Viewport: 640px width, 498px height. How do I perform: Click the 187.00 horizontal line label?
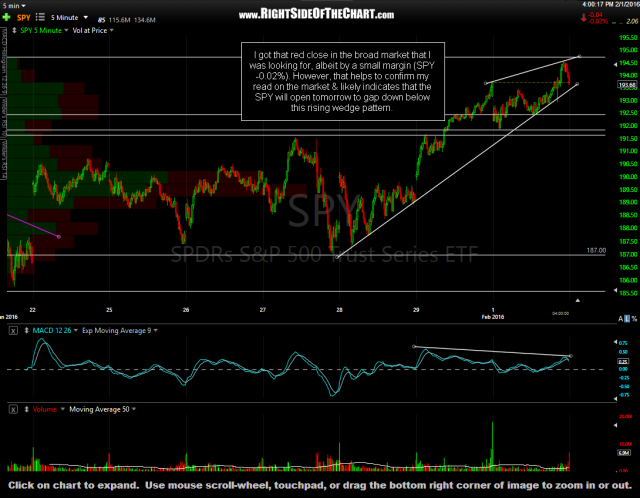pos(596,250)
